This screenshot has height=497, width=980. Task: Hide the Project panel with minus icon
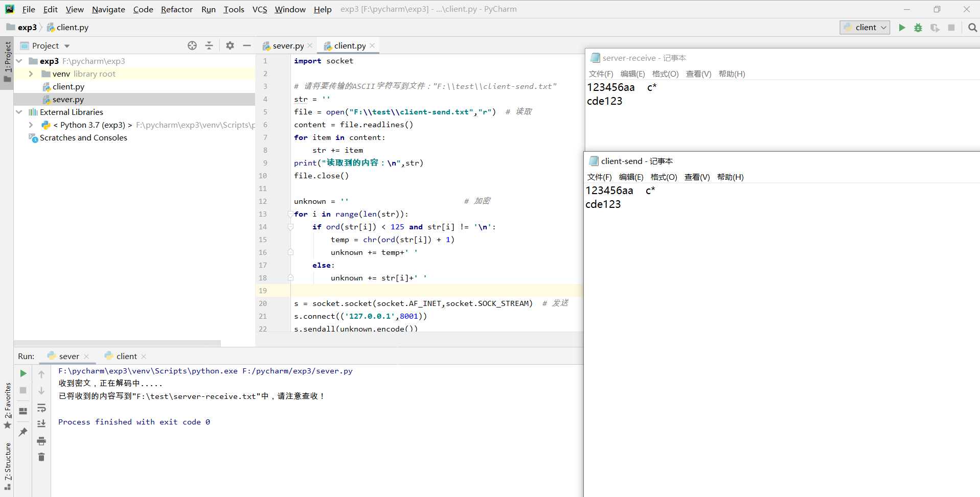coord(247,45)
